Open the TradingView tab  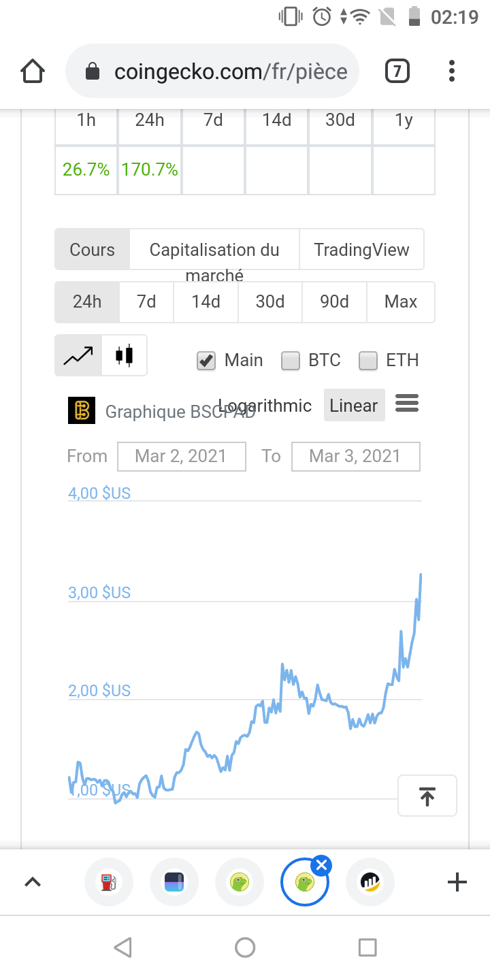click(361, 250)
